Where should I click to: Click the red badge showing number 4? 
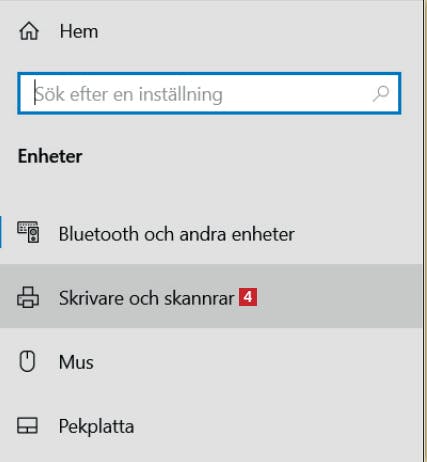(x=248, y=297)
